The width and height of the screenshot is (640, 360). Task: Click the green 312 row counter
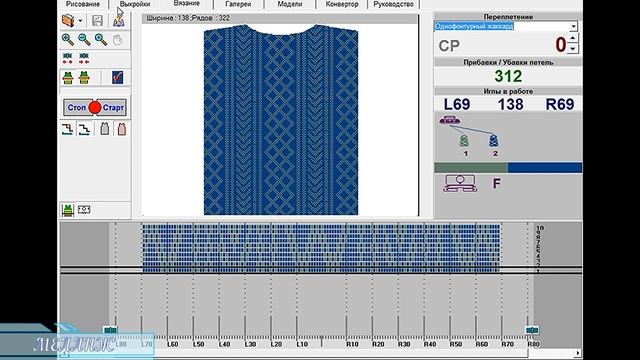508,76
